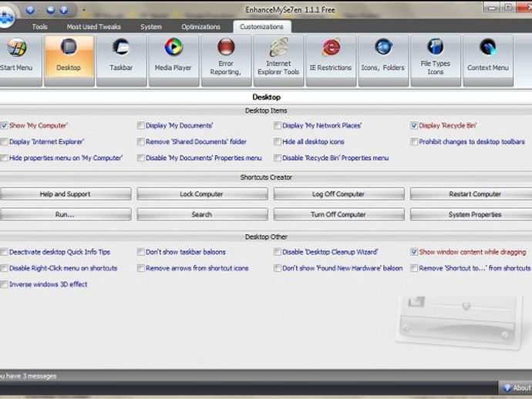The width and height of the screenshot is (532, 399).
Task: Open Internet Explorer Tools section
Action: (278, 60)
